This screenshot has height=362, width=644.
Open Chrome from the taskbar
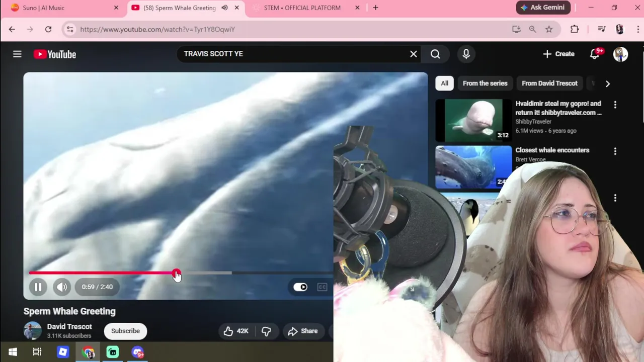pos(88,352)
